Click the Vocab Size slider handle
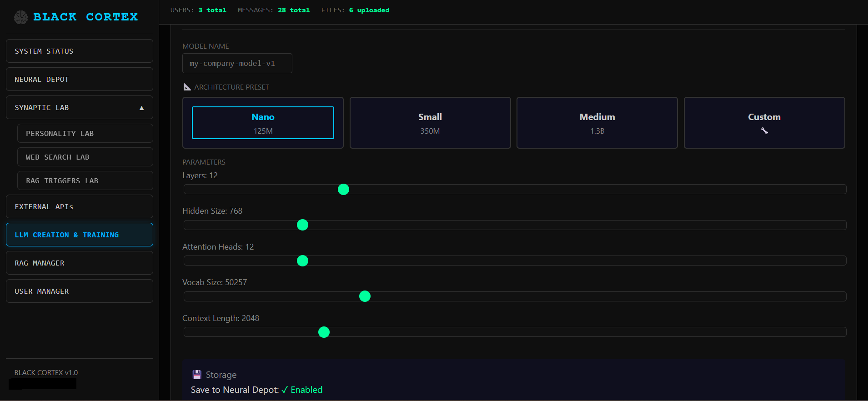 click(365, 296)
